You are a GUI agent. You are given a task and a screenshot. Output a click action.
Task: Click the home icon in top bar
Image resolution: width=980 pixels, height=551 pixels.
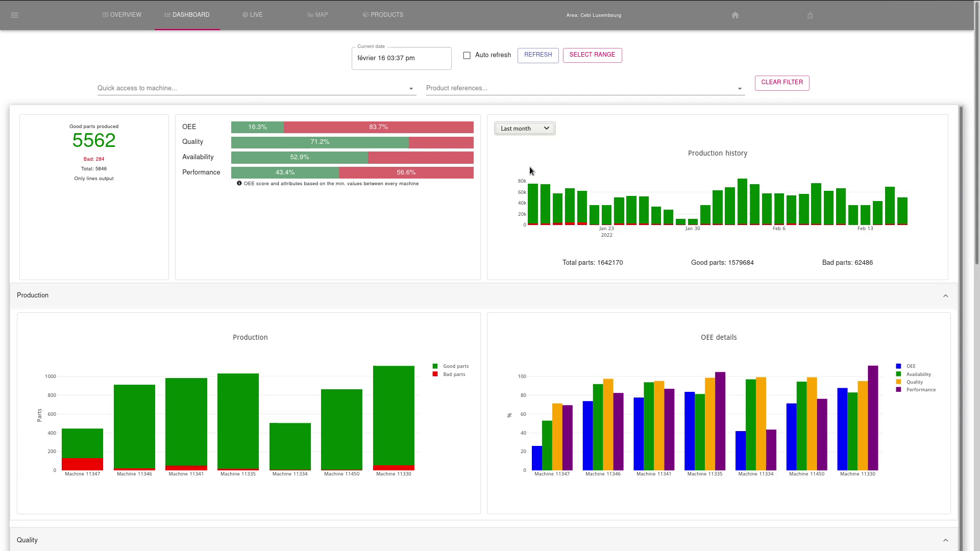tap(735, 15)
